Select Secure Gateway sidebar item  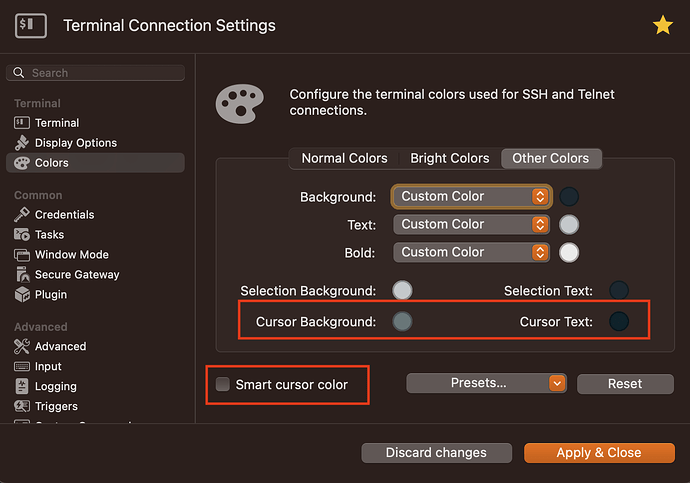tap(76, 275)
